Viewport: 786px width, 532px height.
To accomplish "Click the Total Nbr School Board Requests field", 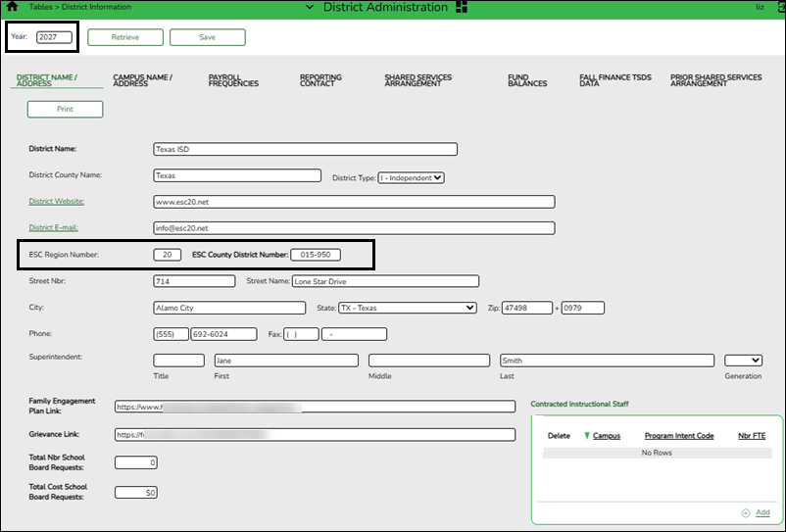I will pyautogui.click(x=136, y=462).
